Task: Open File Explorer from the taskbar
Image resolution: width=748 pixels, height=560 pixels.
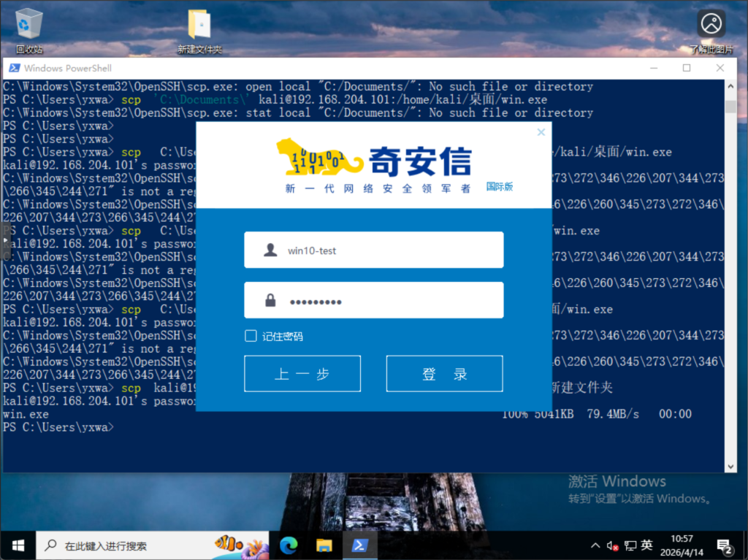Action: [x=324, y=545]
